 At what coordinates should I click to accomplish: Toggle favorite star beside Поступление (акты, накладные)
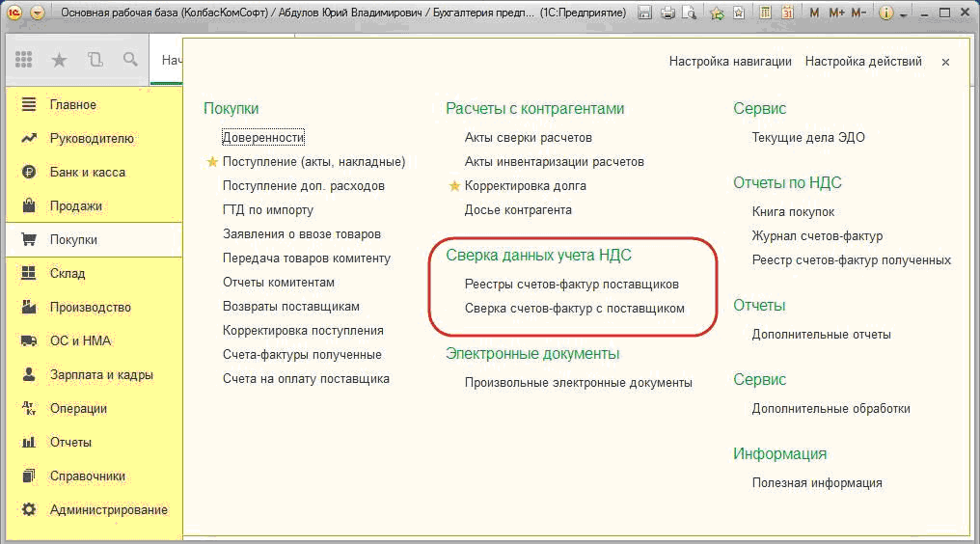click(x=212, y=162)
